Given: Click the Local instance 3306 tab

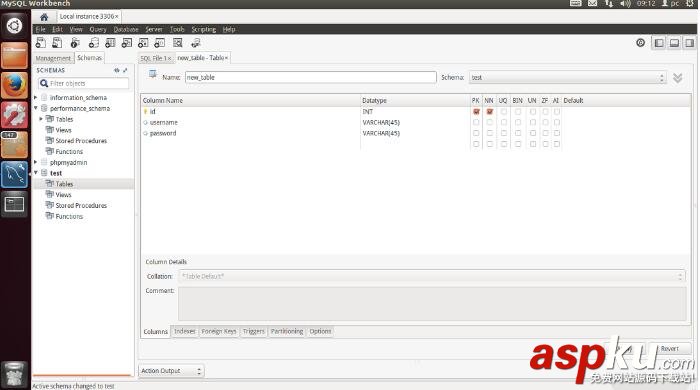Looking at the screenshot, I should tap(89, 17).
